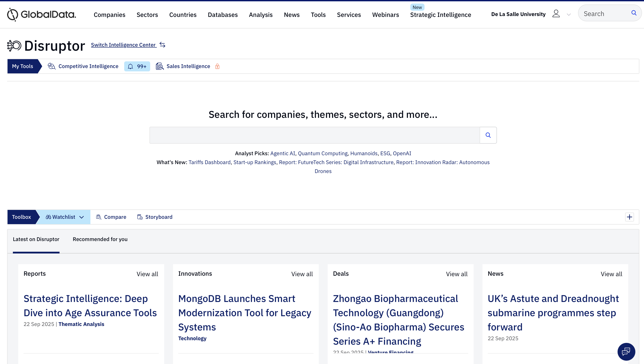Open the Companies navigation menu

[x=109, y=15]
